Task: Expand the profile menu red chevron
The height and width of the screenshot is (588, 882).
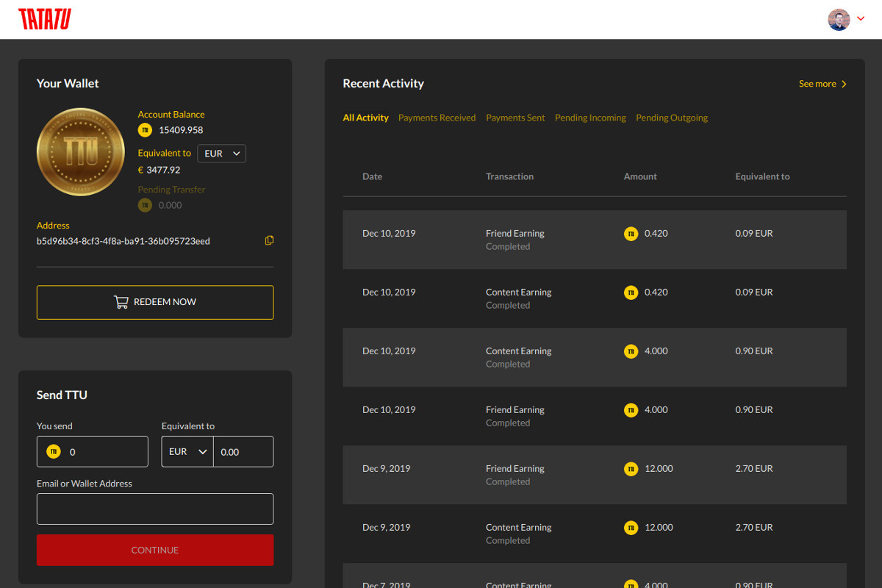Action: (x=861, y=20)
